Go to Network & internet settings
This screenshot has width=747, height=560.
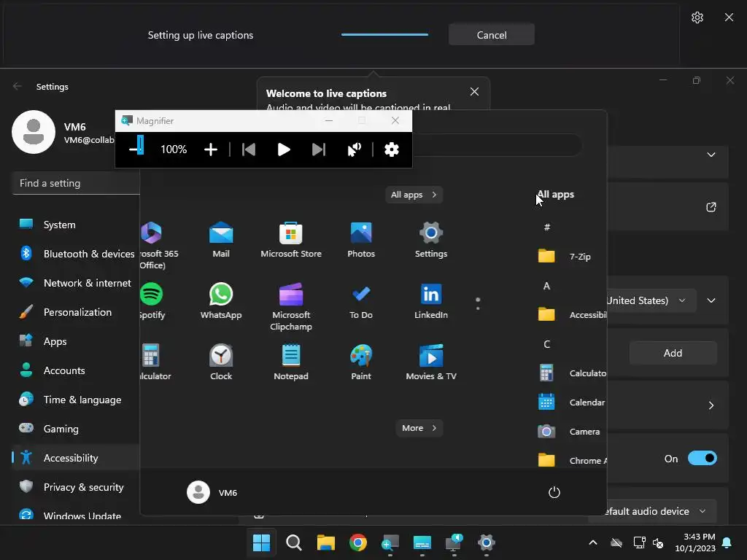(x=76, y=283)
